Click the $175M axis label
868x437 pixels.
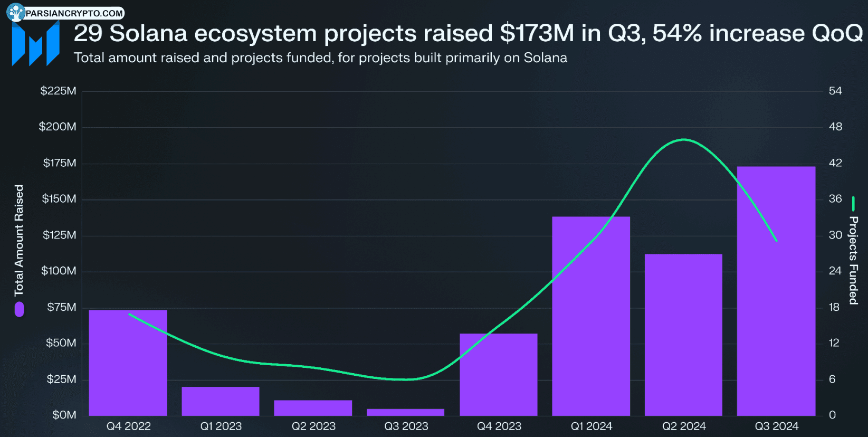coord(60,163)
